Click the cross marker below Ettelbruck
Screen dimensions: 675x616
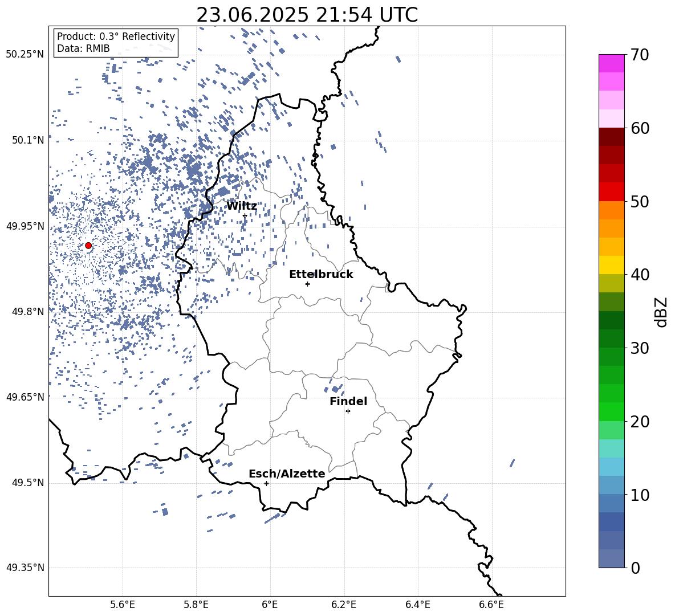click(x=307, y=284)
